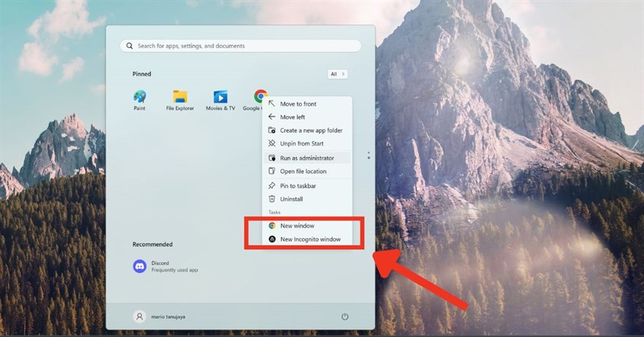Image resolution: width=644 pixels, height=337 pixels.
Task: Select Unpin from Start
Action: point(307,143)
